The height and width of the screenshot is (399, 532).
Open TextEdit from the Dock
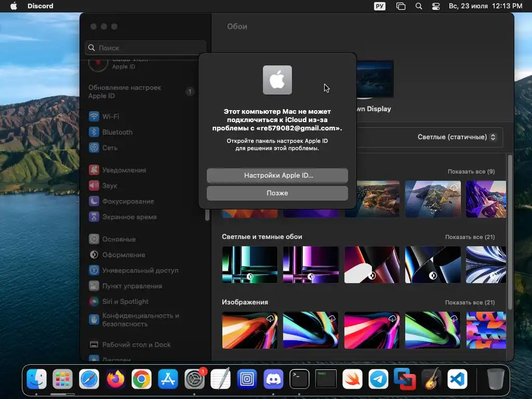click(x=220, y=379)
